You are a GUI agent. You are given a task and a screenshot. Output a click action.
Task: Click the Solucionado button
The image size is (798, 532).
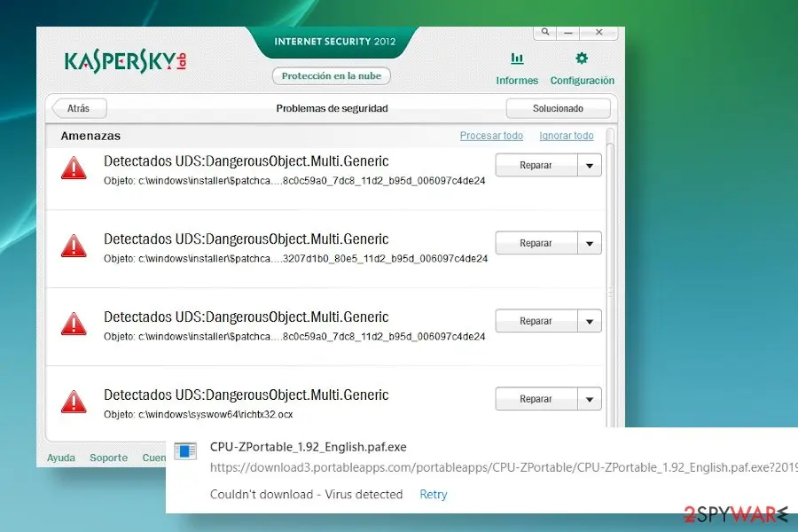(x=559, y=108)
